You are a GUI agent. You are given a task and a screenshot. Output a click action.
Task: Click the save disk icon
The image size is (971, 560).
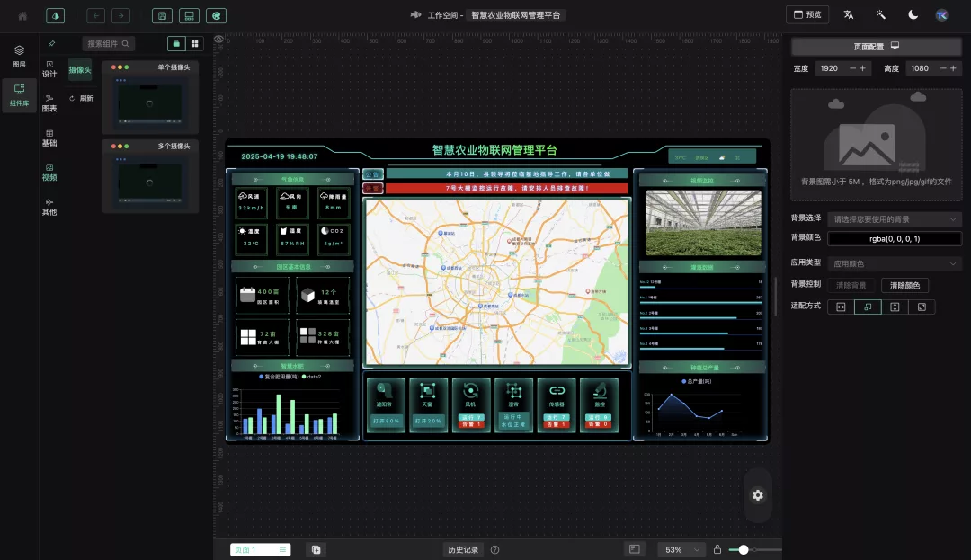[x=162, y=15]
